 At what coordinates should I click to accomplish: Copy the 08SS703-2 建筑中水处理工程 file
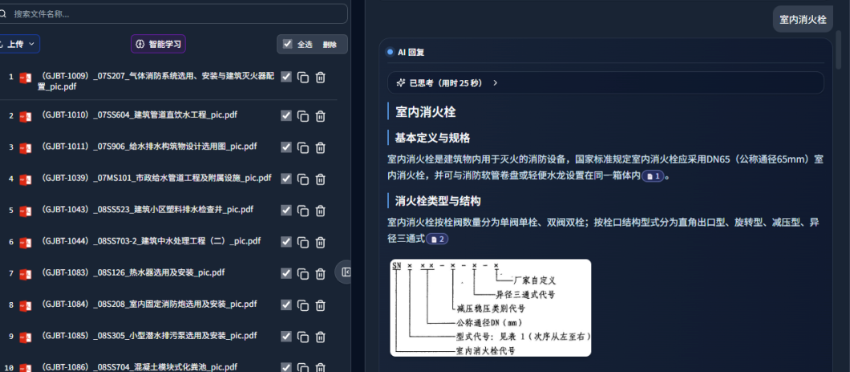click(304, 242)
